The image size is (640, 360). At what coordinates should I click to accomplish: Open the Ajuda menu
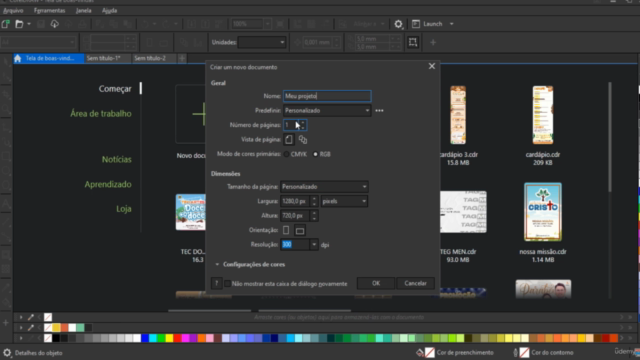(109, 11)
